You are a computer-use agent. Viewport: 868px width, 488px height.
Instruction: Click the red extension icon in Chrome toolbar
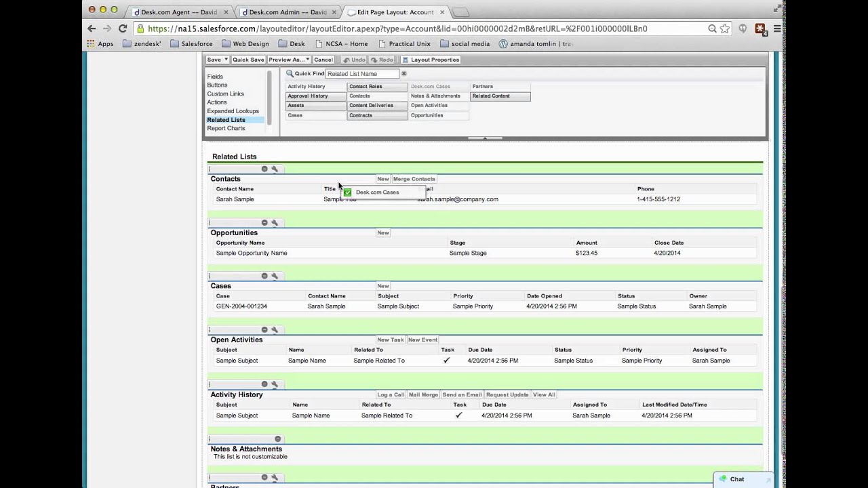(x=760, y=28)
